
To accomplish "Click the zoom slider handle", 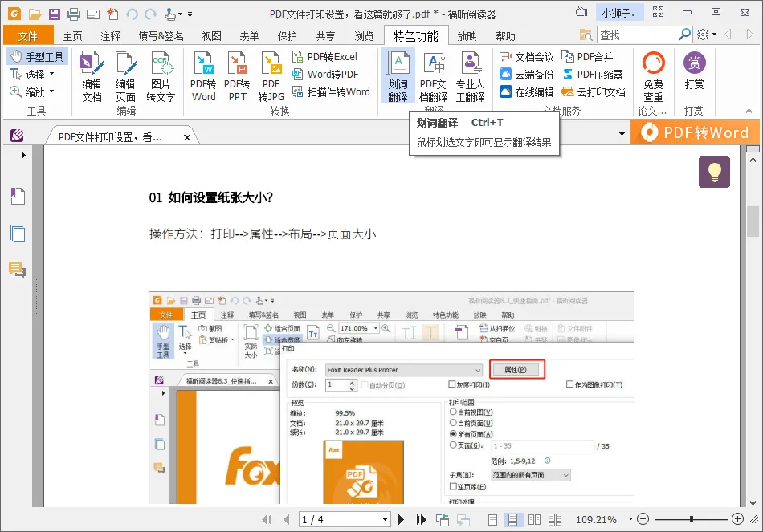I will tap(691, 519).
